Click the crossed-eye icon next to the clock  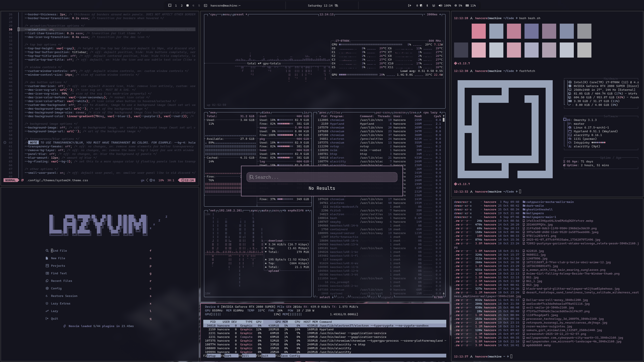336,6
